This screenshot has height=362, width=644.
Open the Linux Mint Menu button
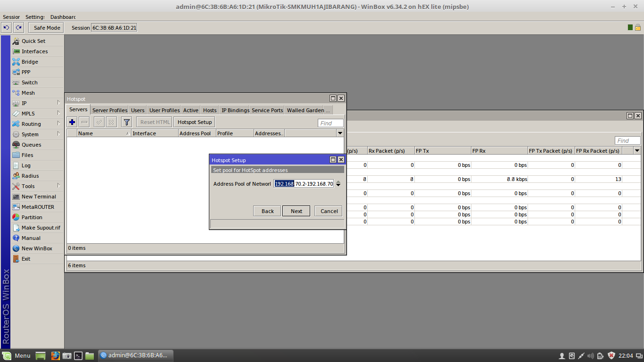[17, 355]
